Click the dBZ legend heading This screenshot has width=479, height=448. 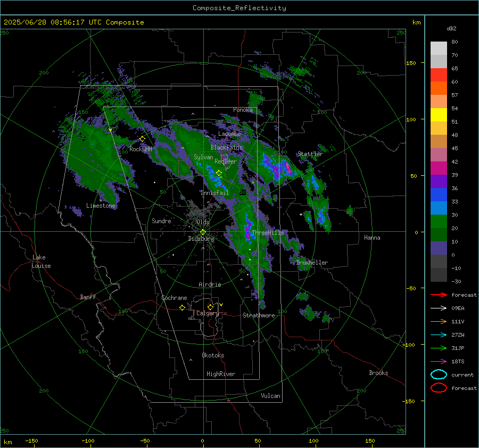[451, 28]
